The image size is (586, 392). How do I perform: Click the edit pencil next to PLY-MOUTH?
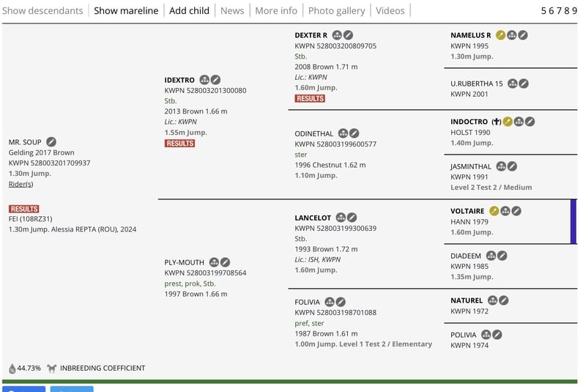coord(226,262)
